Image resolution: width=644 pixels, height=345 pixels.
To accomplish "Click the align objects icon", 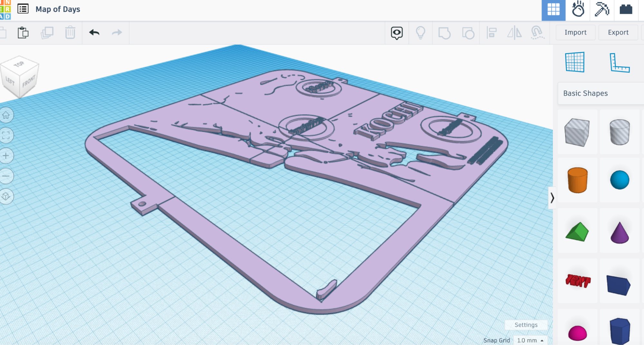I will click(x=491, y=33).
